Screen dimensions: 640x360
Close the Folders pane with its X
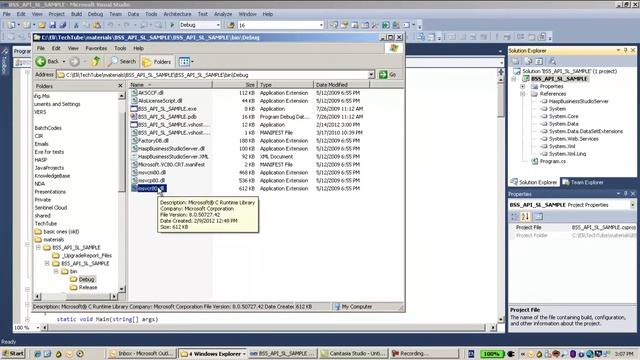point(120,86)
